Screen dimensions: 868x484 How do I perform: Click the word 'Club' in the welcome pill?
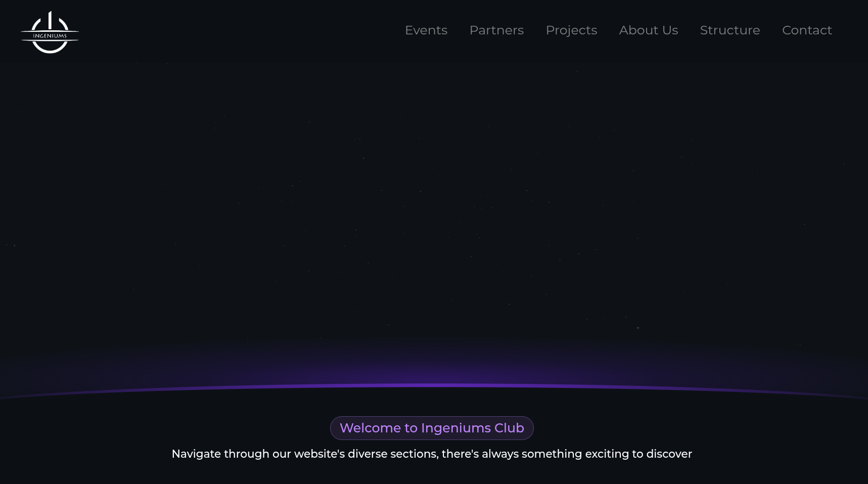pyautogui.click(x=509, y=428)
